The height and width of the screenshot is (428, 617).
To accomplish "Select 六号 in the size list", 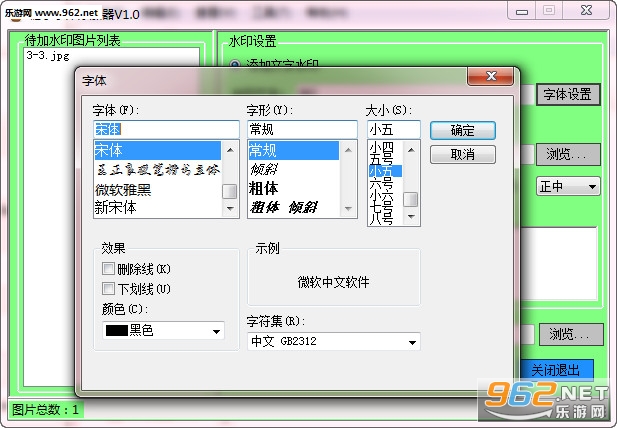I will (385, 183).
